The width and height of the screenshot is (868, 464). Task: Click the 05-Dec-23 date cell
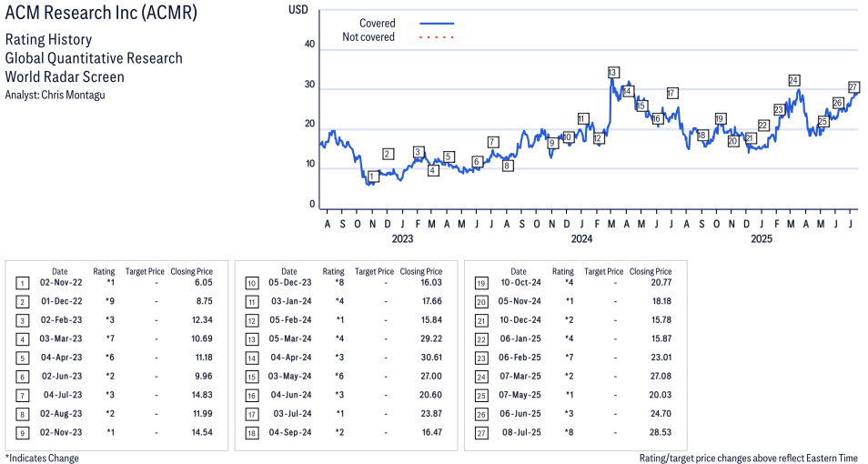click(290, 282)
